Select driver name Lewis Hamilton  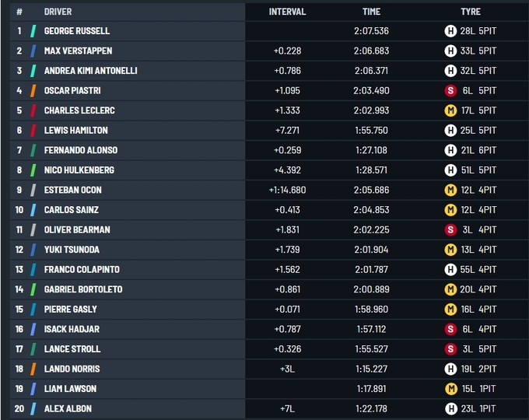75,130
